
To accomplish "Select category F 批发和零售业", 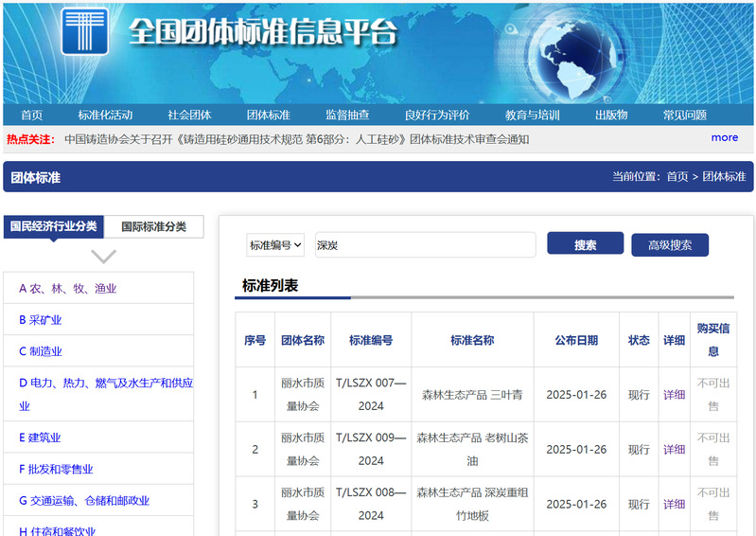I will click(56, 469).
